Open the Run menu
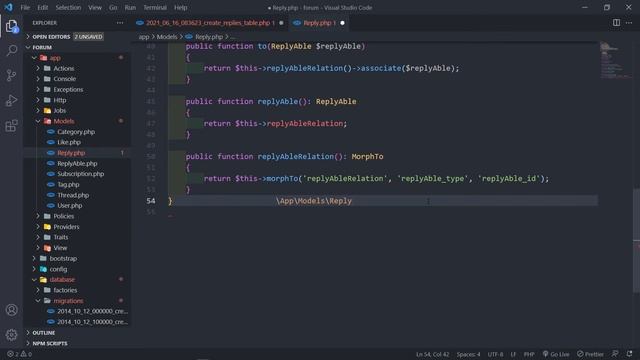 130,7
